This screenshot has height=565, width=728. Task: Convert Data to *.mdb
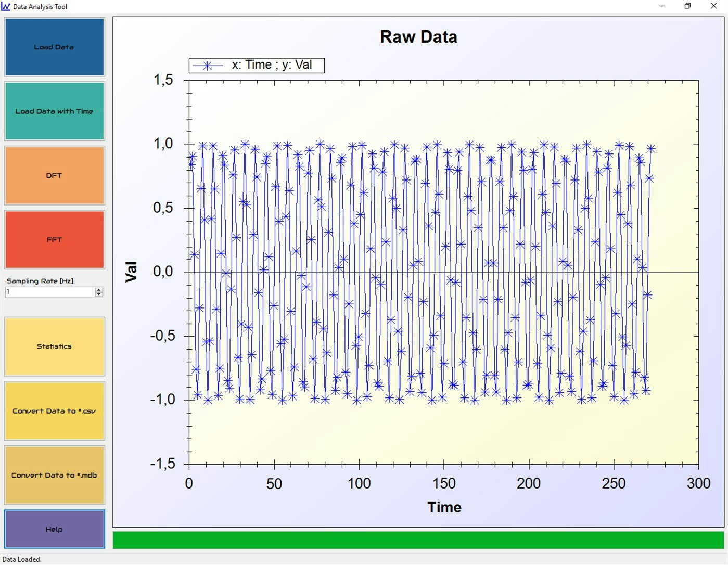pyautogui.click(x=54, y=474)
